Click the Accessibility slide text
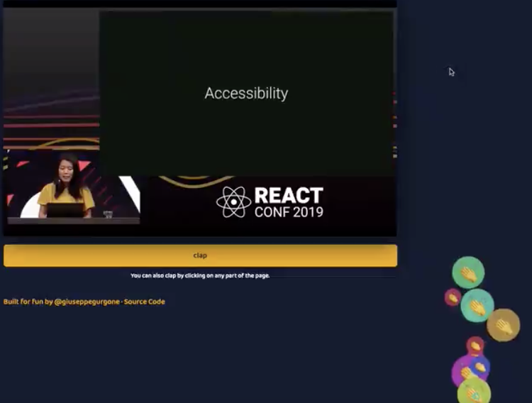Screen dimensions: 532x403 (246, 94)
